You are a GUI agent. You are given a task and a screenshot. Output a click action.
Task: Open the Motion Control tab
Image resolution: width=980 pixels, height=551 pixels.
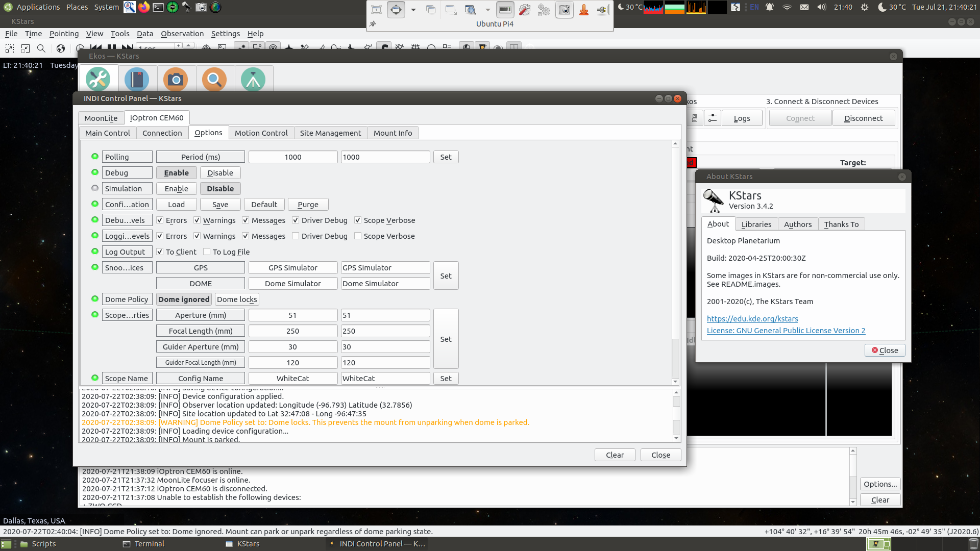pos(261,133)
